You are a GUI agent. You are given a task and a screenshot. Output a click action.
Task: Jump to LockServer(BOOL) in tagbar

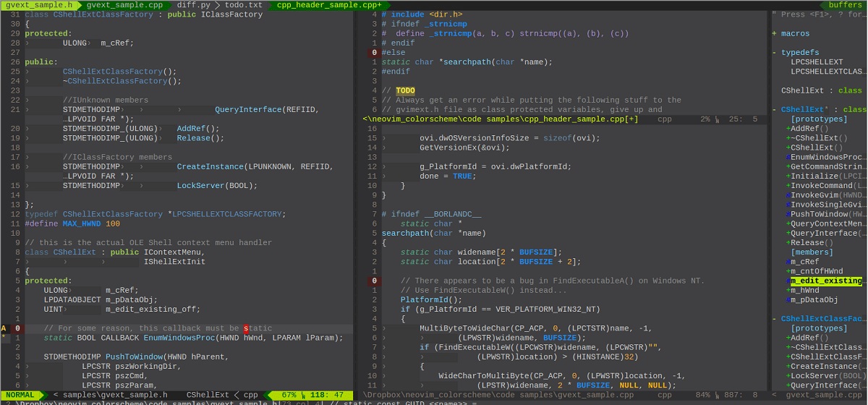point(826,375)
